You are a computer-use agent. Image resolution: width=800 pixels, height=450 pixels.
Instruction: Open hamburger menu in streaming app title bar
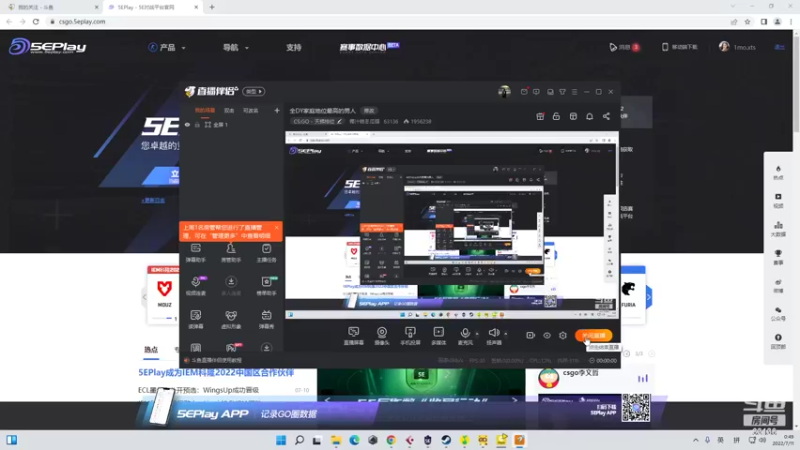click(574, 92)
